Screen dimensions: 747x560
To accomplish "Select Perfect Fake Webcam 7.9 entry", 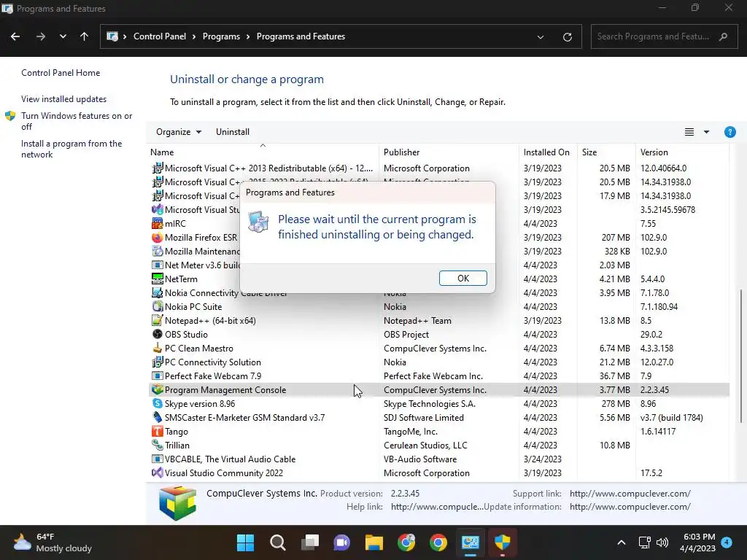I will (438, 376).
